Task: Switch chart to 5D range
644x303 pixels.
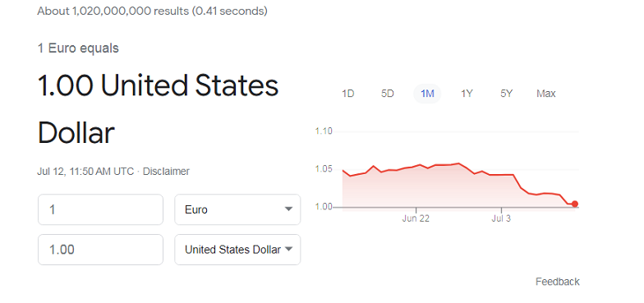Action: [388, 94]
